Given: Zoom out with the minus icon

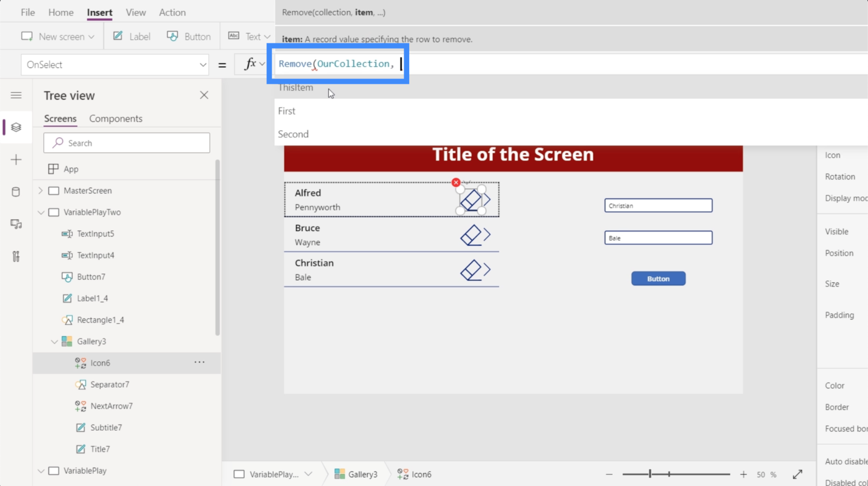Looking at the screenshot, I should point(609,474).
